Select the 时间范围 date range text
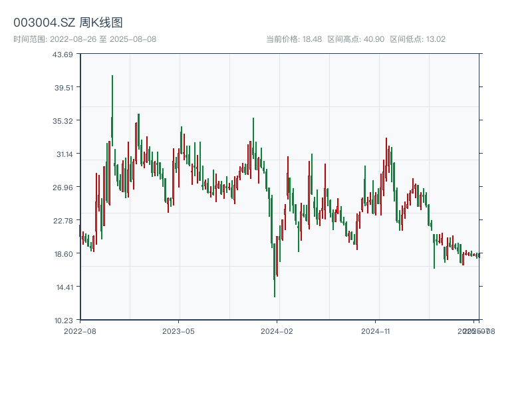 (85, 39)
